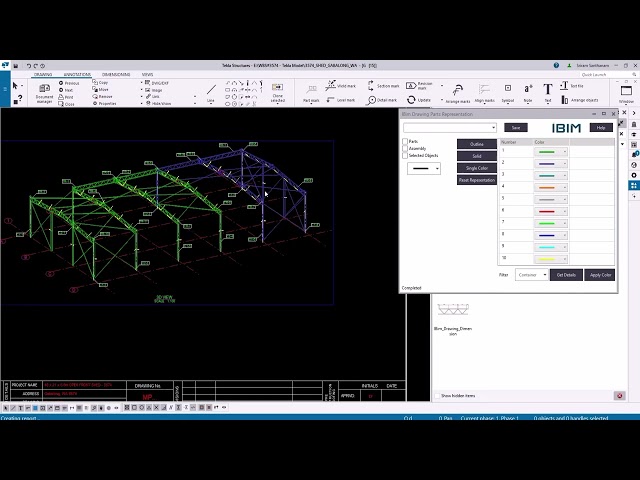Check the Selected Objects option
The image size is (640, 480).
[x=405, y=156]
